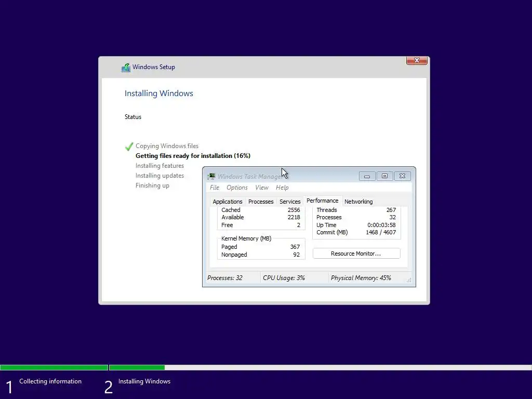Maximize the Windows Task Manager window
The height and width of the screenshot is (399, 532).
click(x=385, y=176)
